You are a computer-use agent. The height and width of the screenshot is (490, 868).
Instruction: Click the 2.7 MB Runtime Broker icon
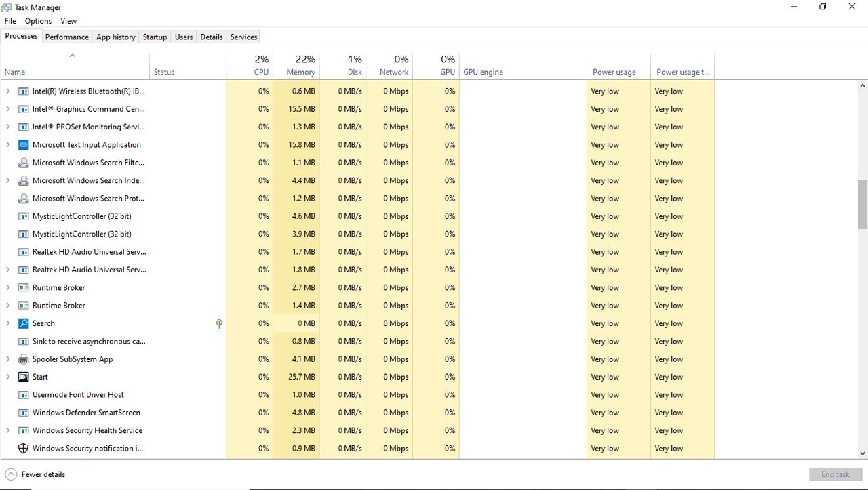pos(24,287)
